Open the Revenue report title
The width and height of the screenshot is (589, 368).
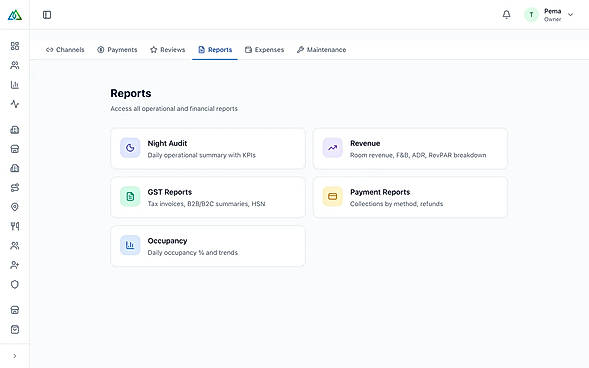365,143
